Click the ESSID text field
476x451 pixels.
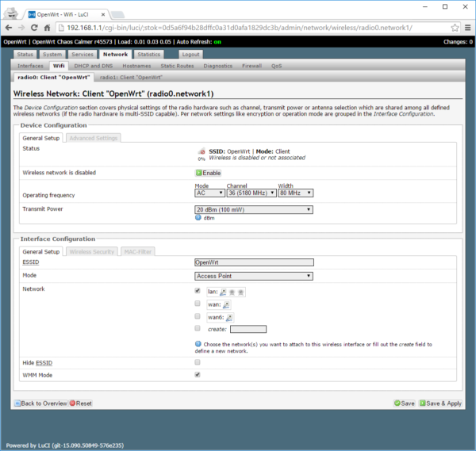254,262
